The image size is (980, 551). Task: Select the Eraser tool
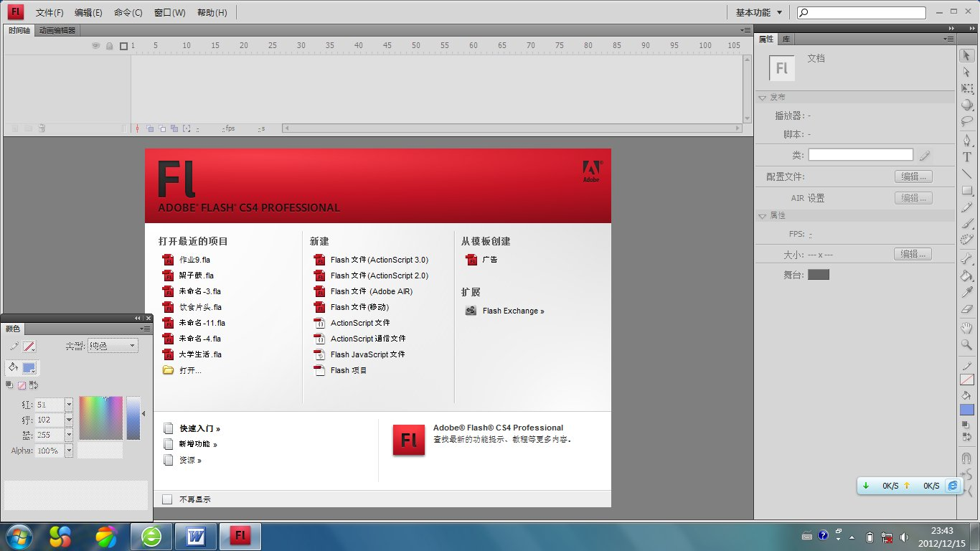[966, 309]
